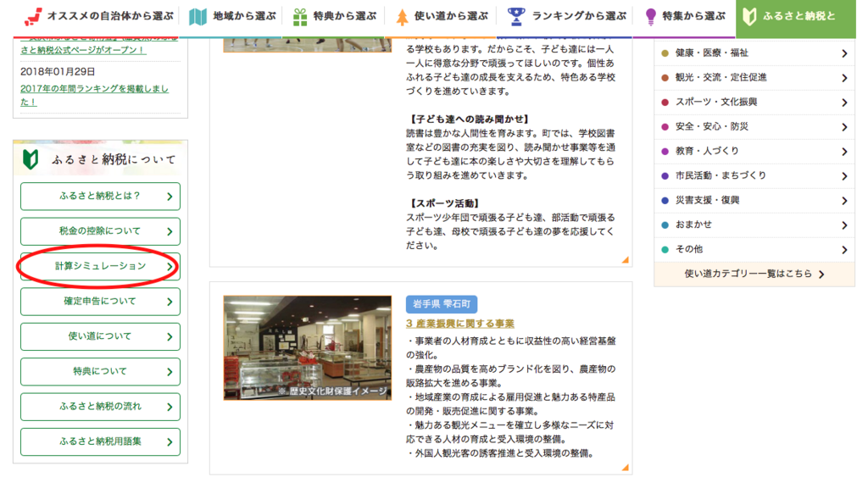Open ふるさと納税用語集 glossary

(100, 441)
